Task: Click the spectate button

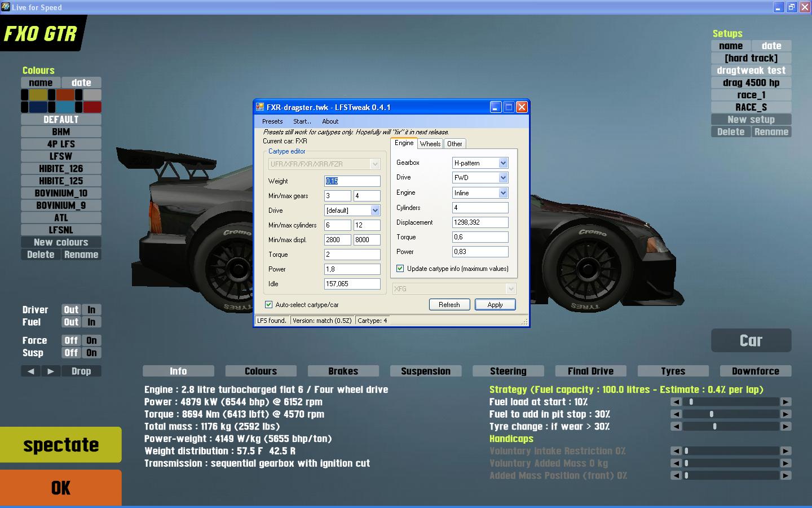Action: coord(61,445)
